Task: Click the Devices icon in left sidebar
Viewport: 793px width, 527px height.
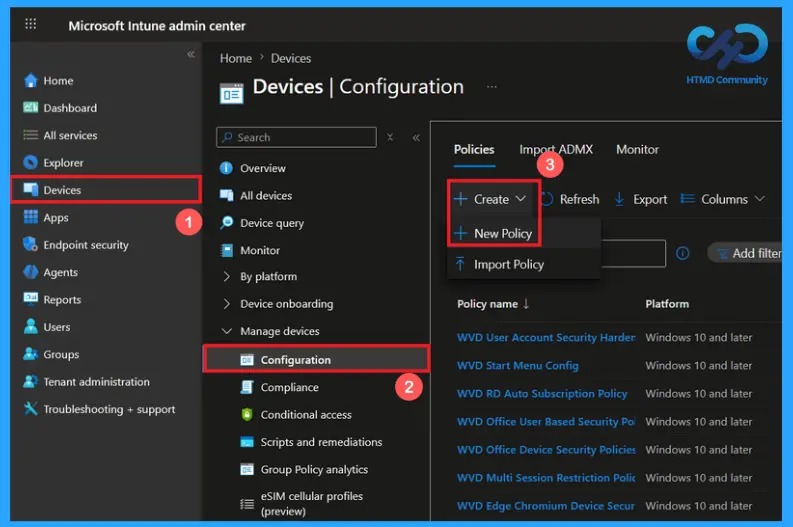Action: click(x=31, y=190)
